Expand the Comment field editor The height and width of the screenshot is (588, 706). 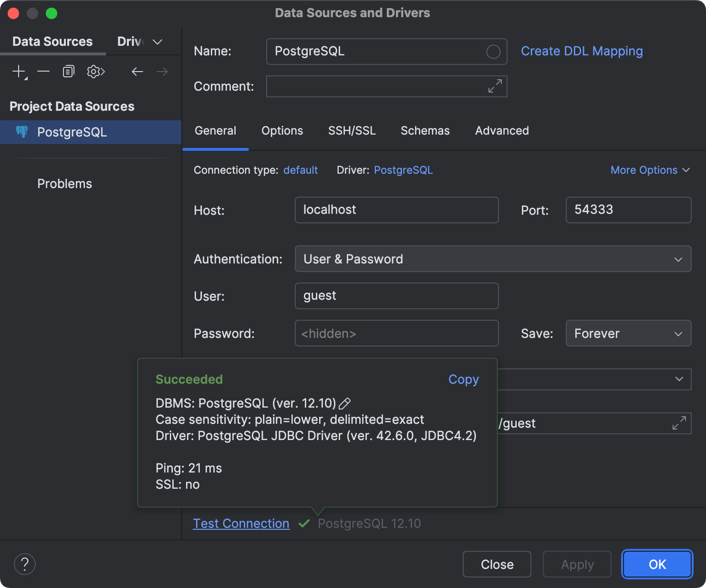495,86
